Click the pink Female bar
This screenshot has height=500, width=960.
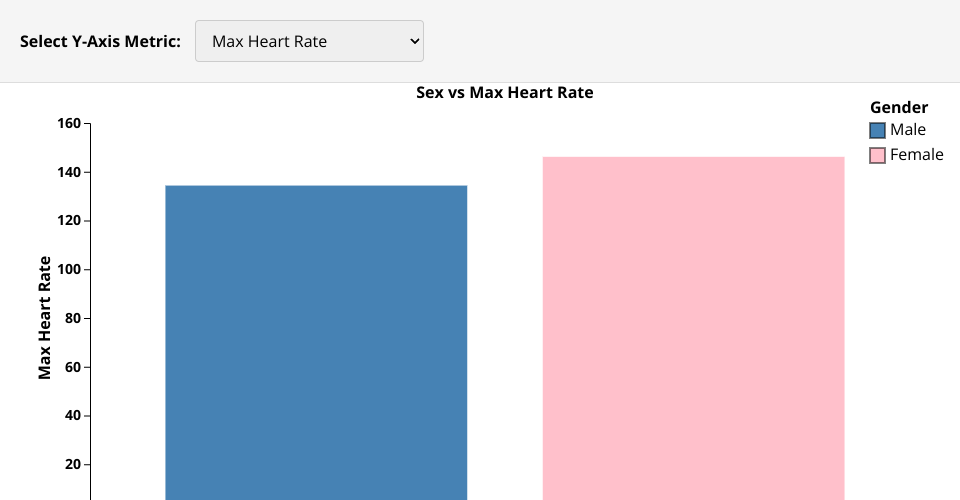point(693,328)
